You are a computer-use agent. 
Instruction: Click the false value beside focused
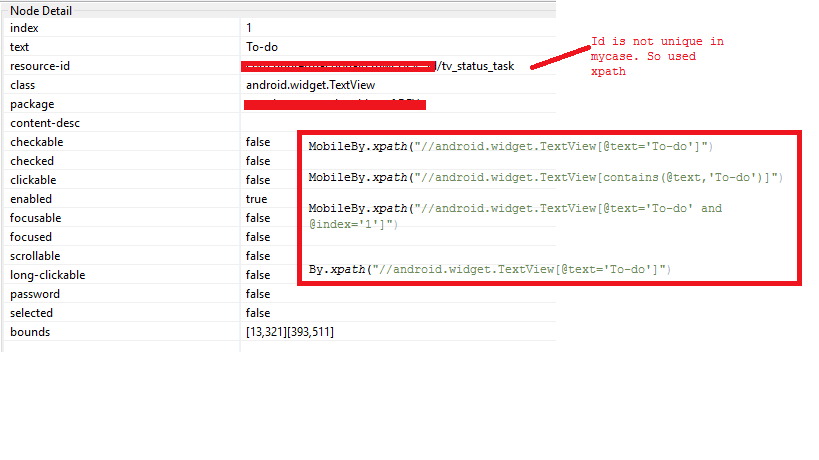pos(258,237)
